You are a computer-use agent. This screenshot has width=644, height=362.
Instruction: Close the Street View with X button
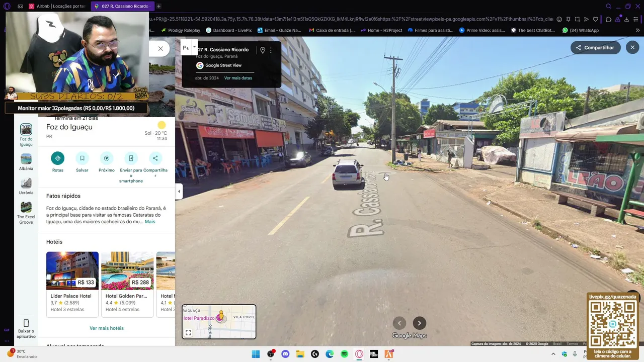632,47
